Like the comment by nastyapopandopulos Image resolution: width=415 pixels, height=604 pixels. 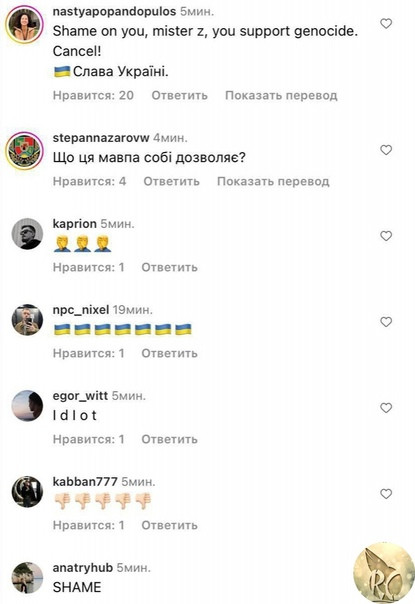pos(386,24)
